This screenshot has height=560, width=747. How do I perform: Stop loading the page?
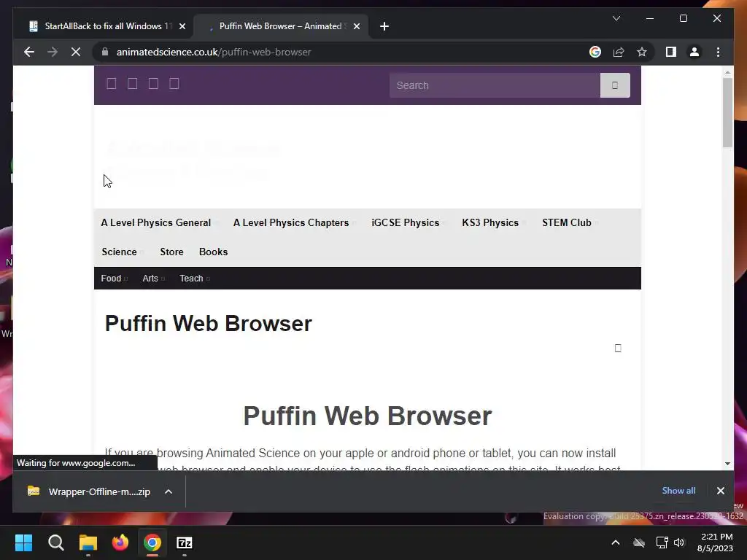pyautogui.click(x=76, y=52)
